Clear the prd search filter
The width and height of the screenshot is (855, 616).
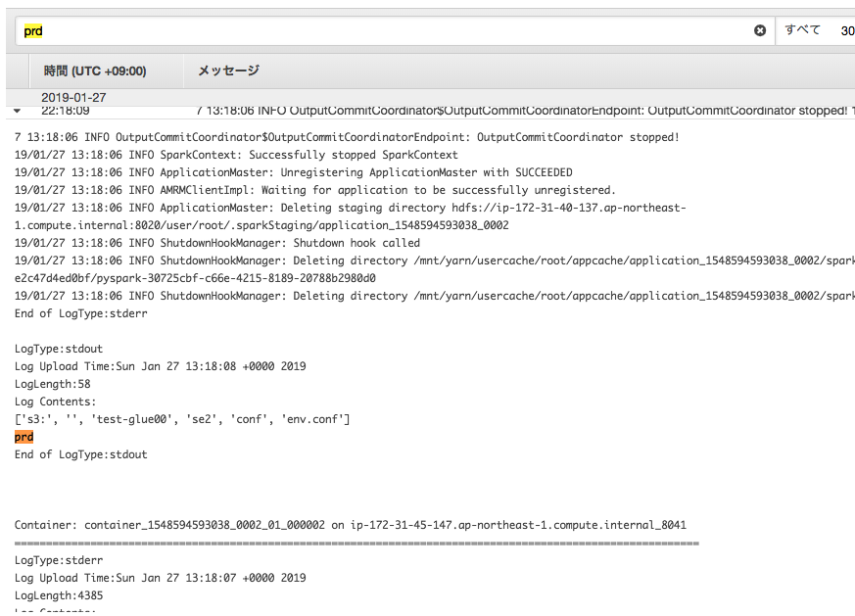(760, 30)
